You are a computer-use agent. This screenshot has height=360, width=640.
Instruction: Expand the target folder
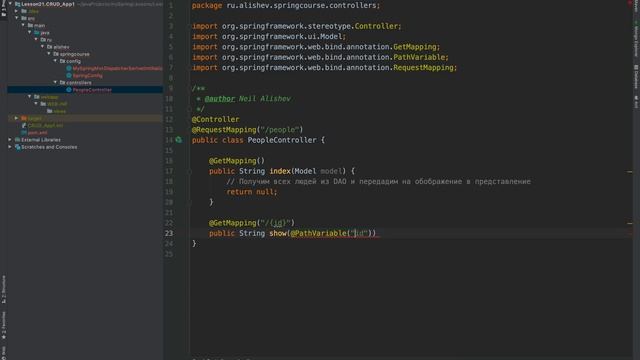click(17, 118)
